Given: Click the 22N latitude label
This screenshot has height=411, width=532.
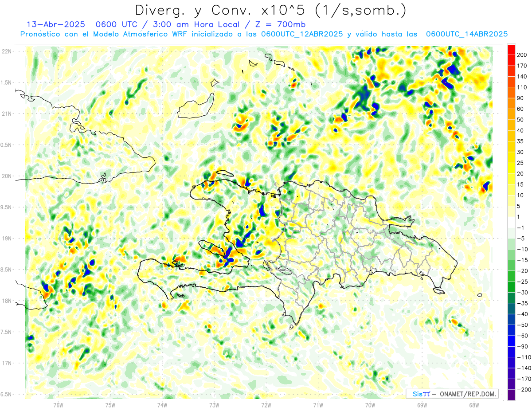Looking at the screenshot, I should [7, 51].
